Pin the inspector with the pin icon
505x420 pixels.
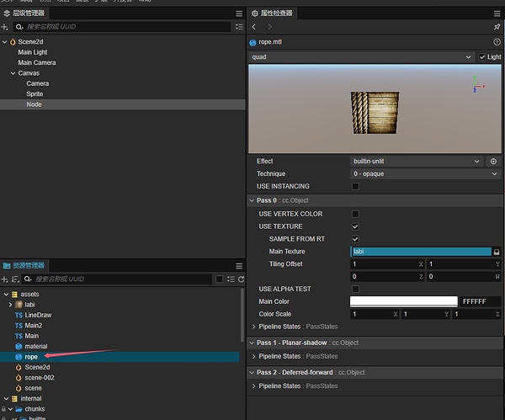pyautogui.click(x=497, y=27)
